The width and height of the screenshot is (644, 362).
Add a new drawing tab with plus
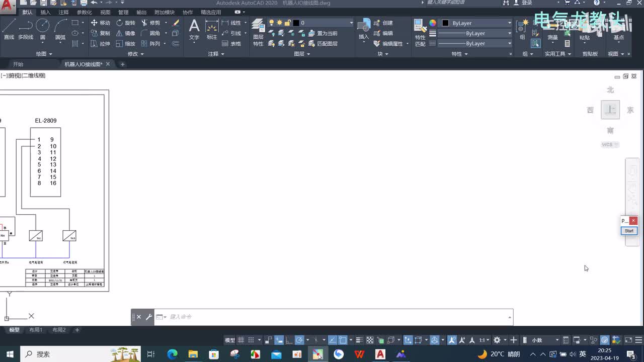click(122, 64)
